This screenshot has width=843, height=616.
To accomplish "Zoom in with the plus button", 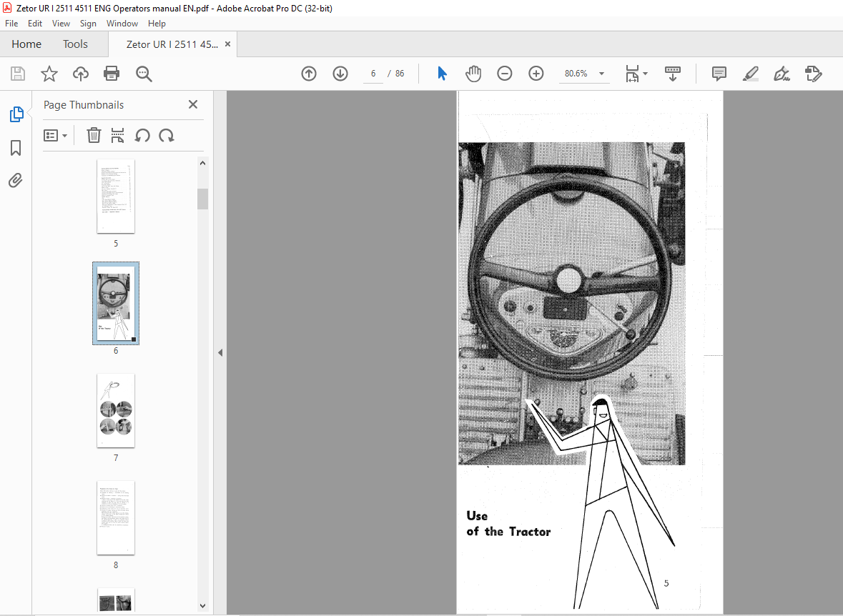I will (x=536, y=74).
